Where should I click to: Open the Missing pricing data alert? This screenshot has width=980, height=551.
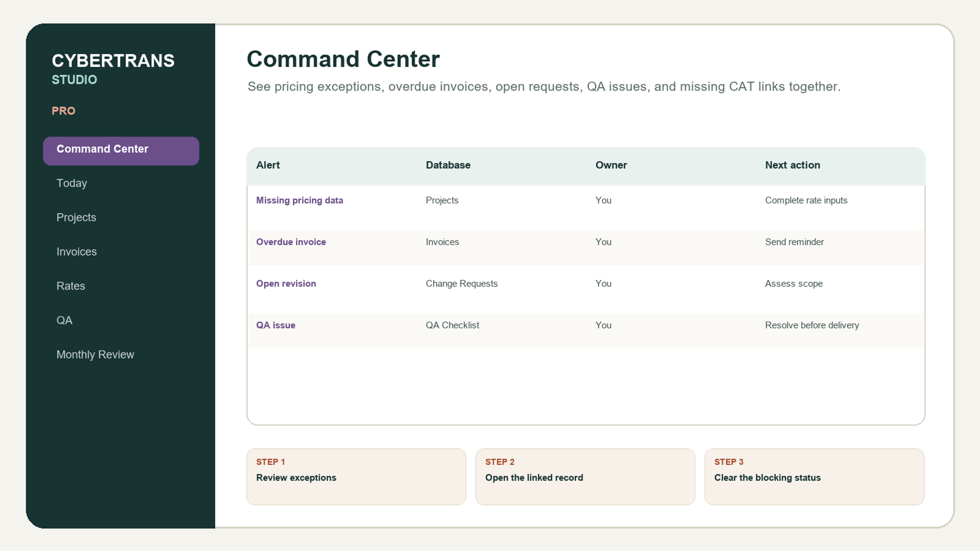(299, 200)
